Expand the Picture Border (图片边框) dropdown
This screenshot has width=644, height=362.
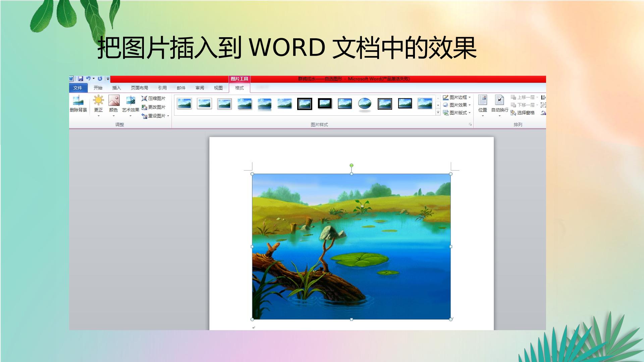coord(470,97)
